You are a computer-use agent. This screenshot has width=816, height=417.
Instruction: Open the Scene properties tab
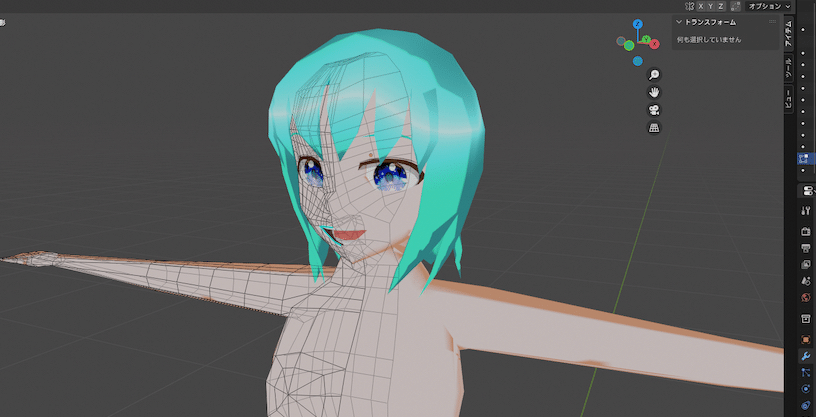[x=806, y=281]
